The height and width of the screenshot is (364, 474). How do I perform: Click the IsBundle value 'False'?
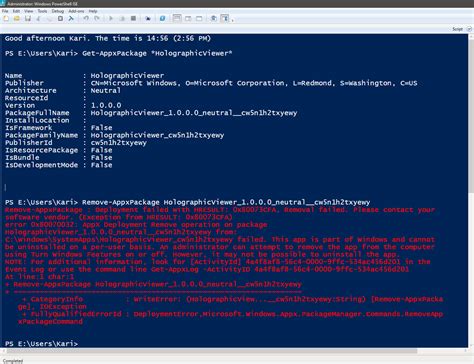[x=101, y=158]
